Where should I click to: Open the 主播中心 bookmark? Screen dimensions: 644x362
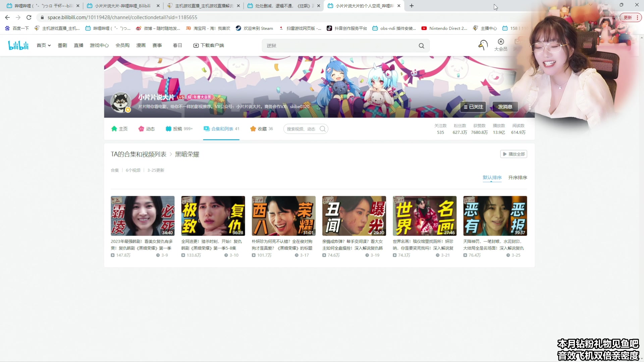pyautogui.click(x=485, y=28)
